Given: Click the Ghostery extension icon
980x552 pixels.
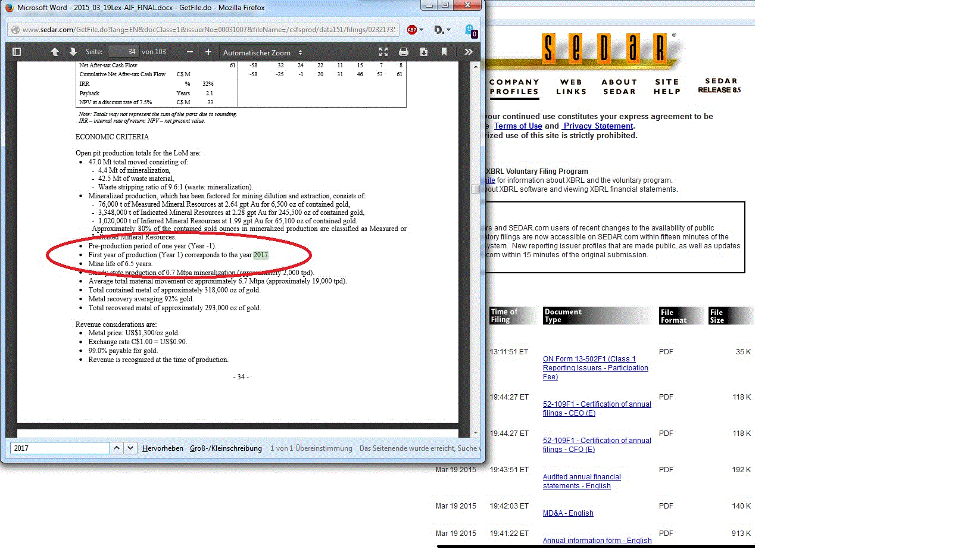Looking at the screenshot, I should pyautogui.click(x=470, y=30).
